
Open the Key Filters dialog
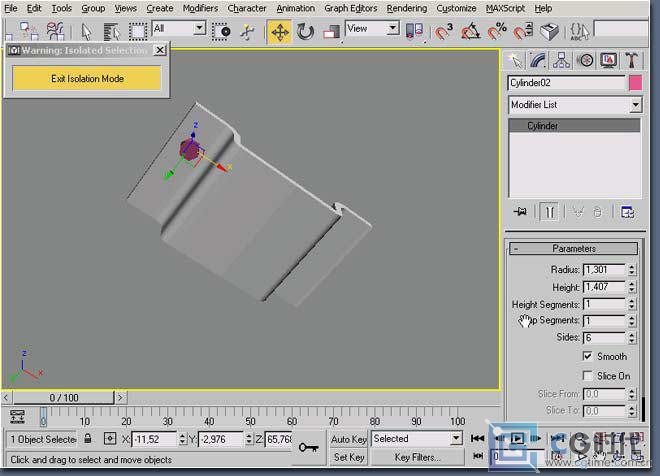(x=417, y=457)
